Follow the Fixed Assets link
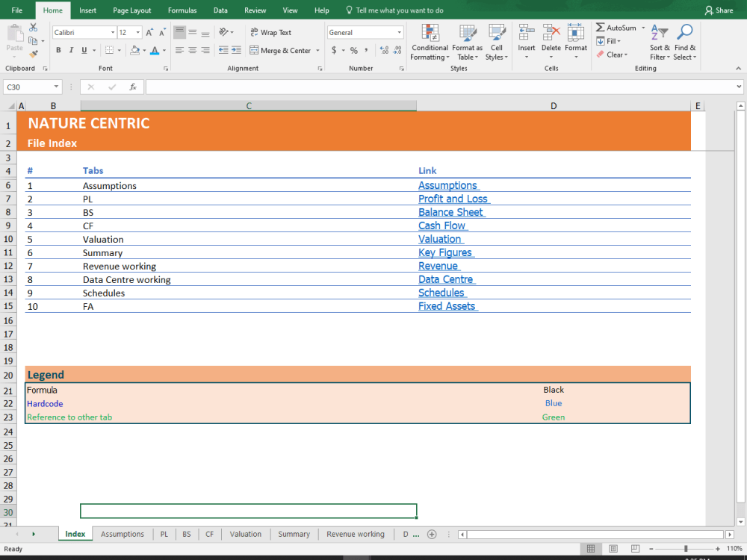The width and height of the screenshot is (747, 560). 447,306
